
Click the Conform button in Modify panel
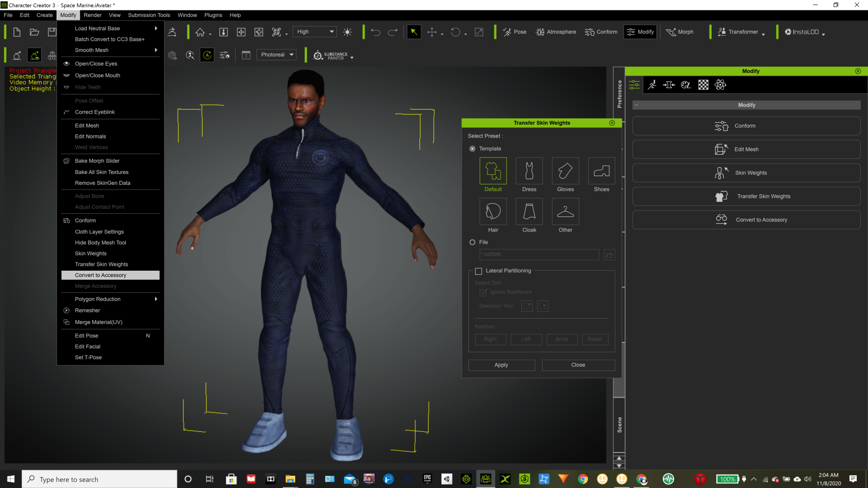click(746, 126)
